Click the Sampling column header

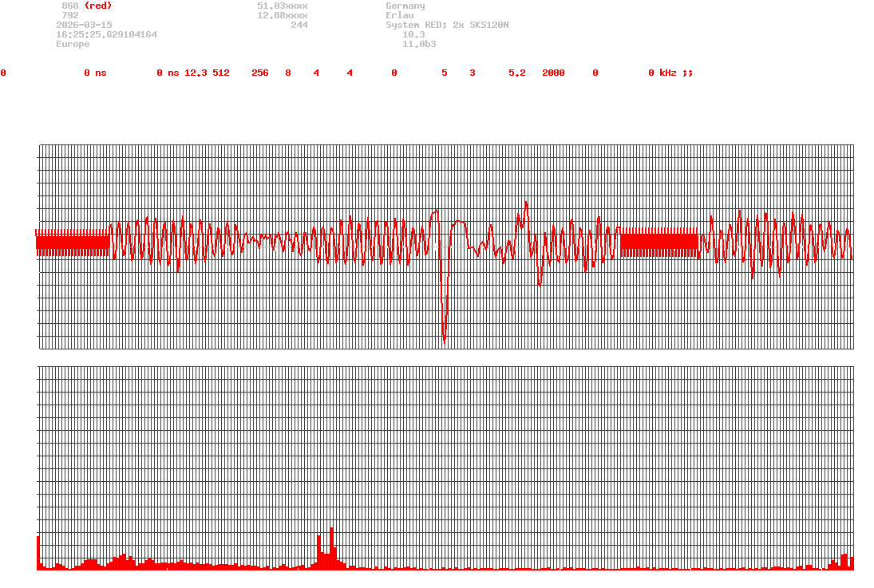(564, 63)
